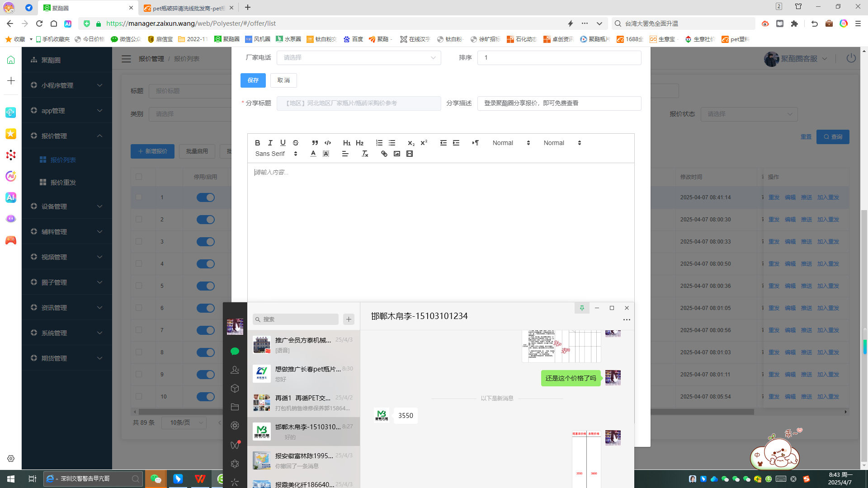Click the 保存 button

[x=253, y=80]
